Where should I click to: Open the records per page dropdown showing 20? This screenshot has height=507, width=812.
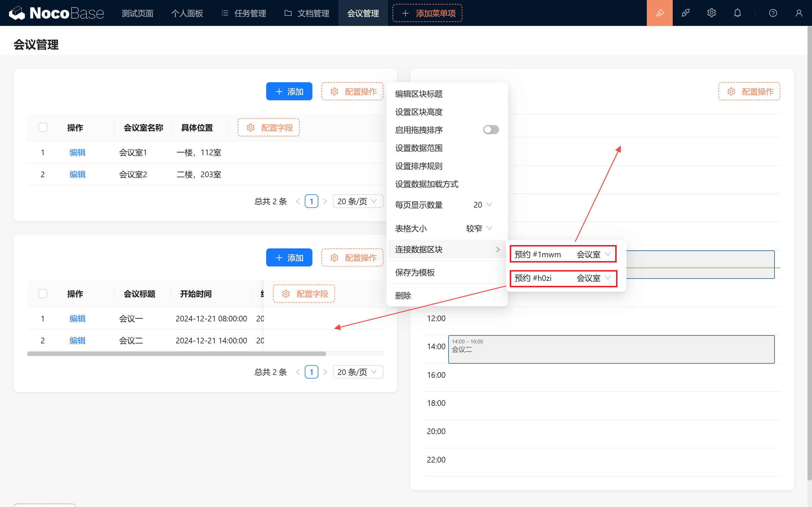[482, 205]
